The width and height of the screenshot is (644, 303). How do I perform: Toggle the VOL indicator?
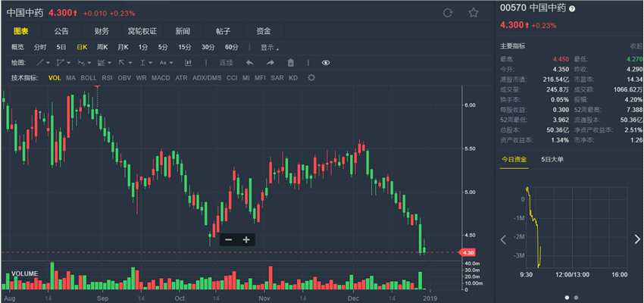(x=55, y=77)
